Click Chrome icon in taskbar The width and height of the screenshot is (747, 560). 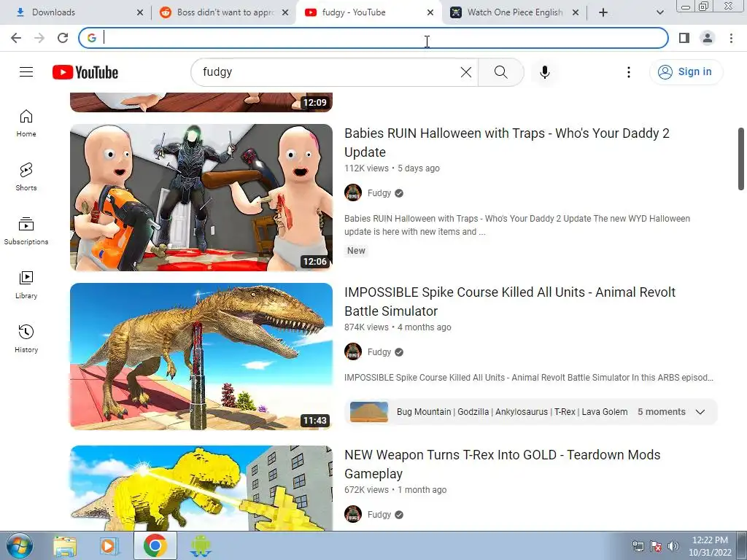(x=155, y=545)
